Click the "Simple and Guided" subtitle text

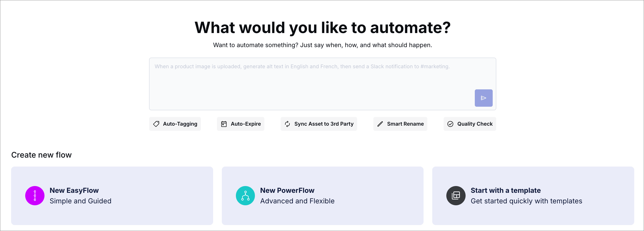81,201
